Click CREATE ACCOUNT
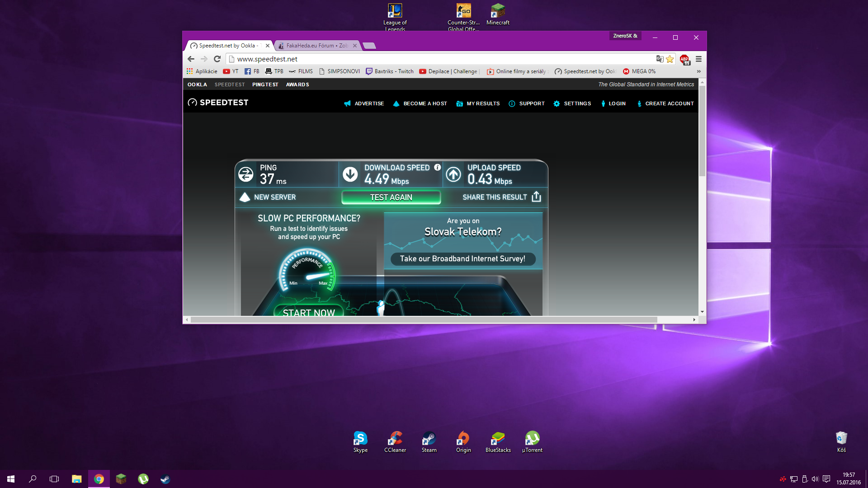Image resolution: width=868 pixels, height=488 pixels. (x=665, y=103)
